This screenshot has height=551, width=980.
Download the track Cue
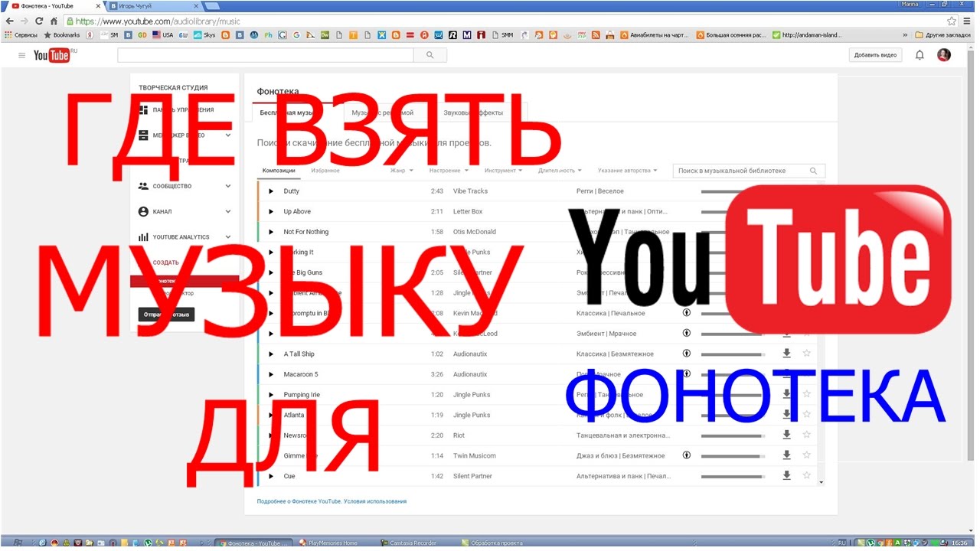(786, 475)
